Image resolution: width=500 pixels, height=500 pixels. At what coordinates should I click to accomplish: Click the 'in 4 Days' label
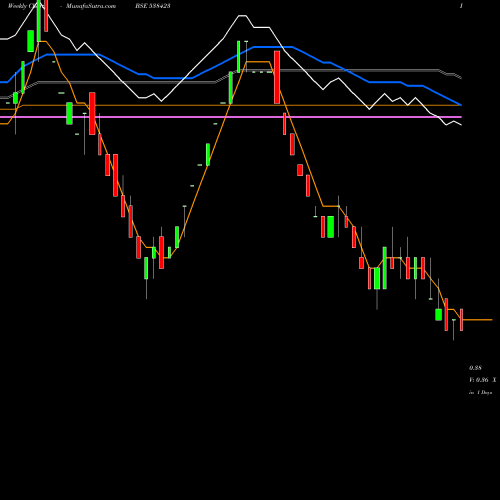point(480,393)
